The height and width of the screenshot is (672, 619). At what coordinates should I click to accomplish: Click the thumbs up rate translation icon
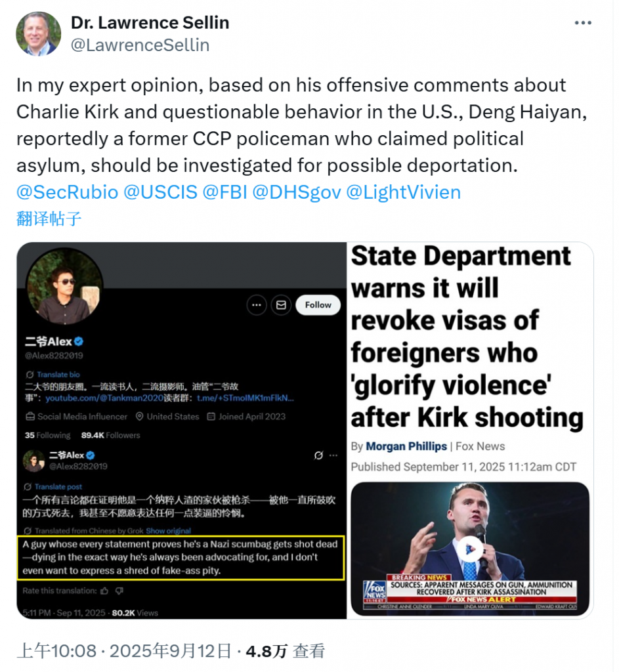tap(104, 591)
